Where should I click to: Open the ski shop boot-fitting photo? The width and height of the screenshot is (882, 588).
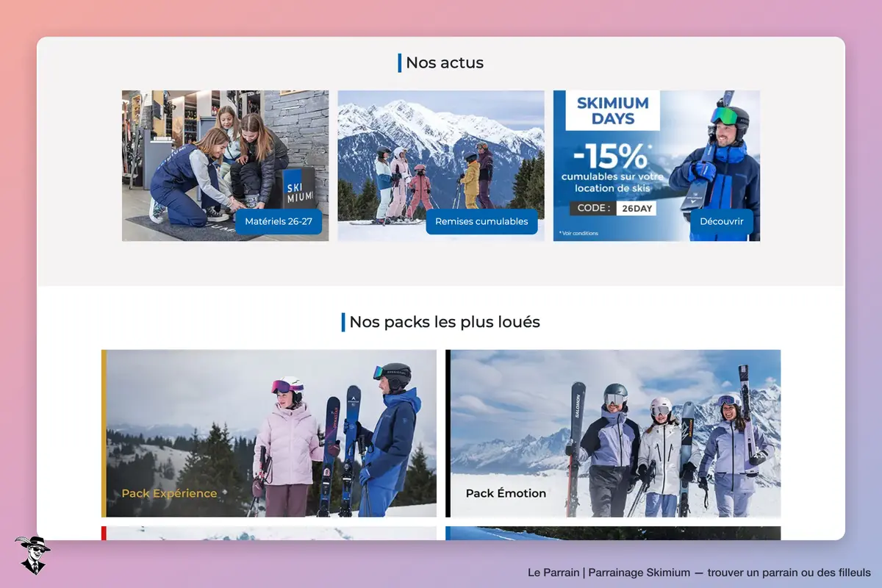[x=225, y=165]
